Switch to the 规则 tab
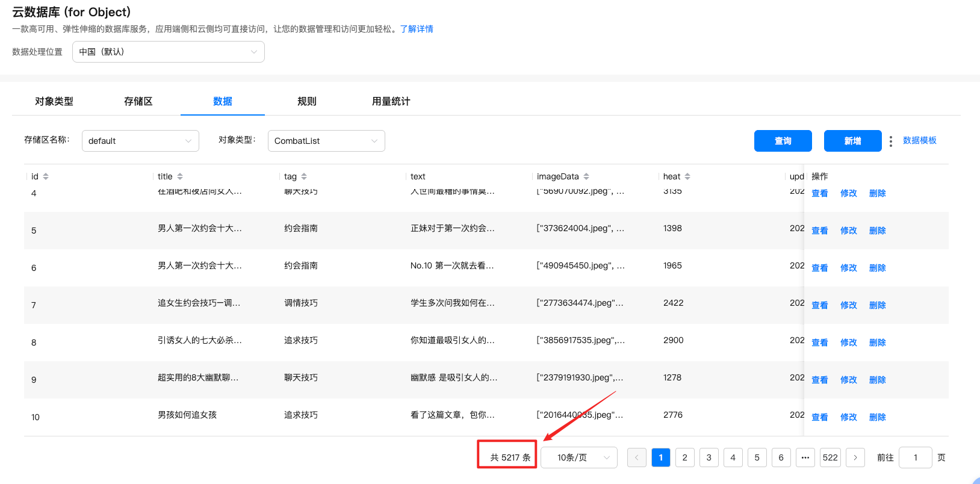 click(x=307, y=101)
